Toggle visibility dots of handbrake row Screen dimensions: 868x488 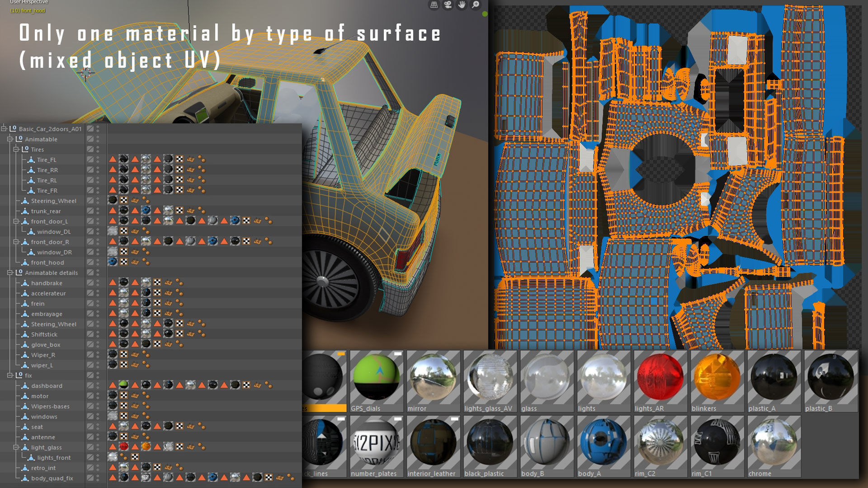[x=98, y=283]
